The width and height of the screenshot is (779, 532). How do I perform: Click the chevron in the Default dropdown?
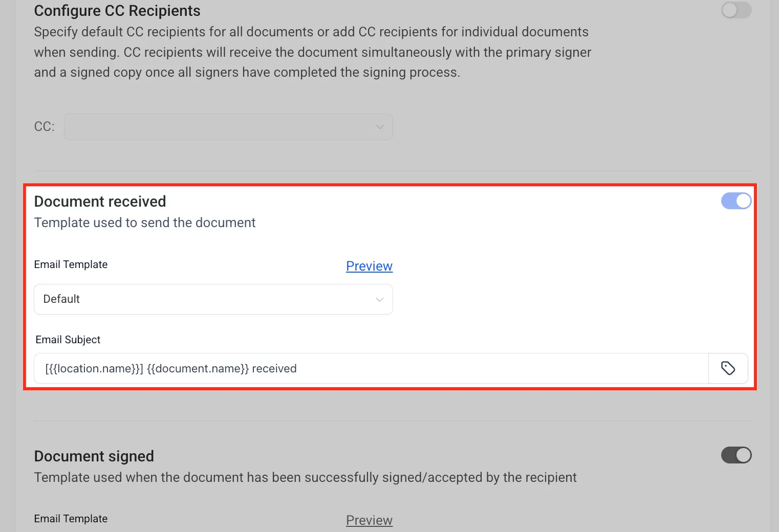pos(379,299)
